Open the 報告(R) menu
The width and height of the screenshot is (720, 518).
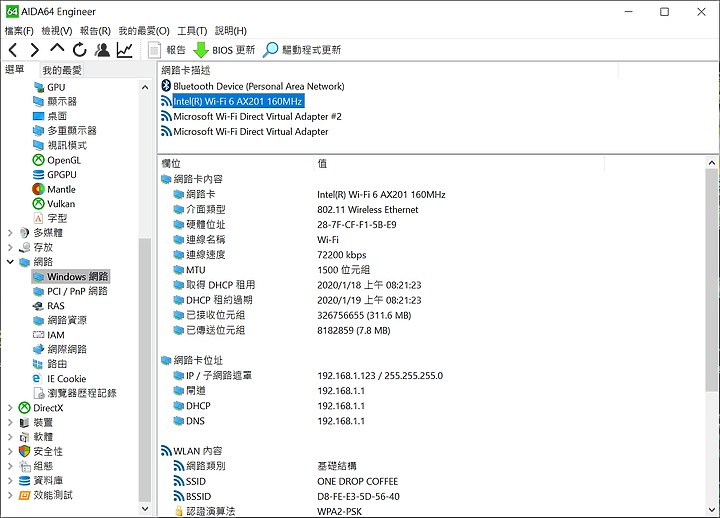pos(95,31)
